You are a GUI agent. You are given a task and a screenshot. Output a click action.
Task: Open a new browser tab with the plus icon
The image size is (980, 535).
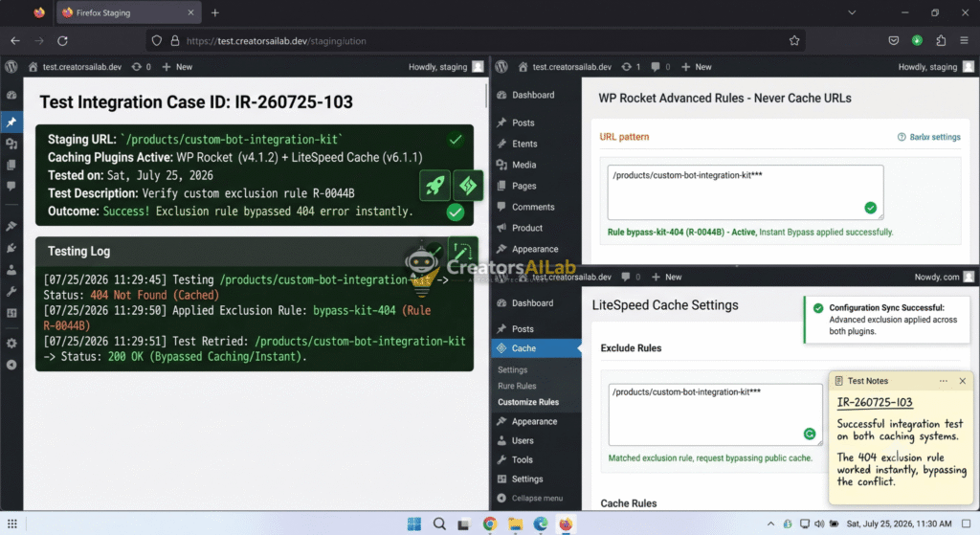pos(215,12)
